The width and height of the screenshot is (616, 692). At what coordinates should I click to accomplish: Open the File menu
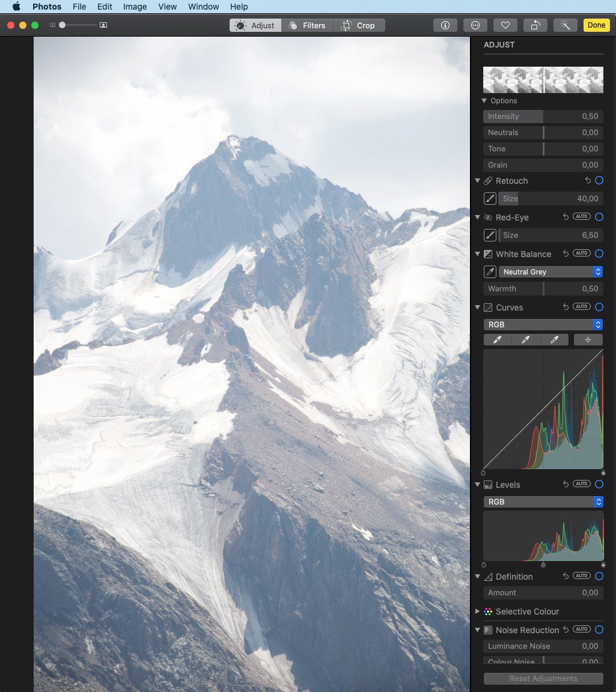(79, 7)
